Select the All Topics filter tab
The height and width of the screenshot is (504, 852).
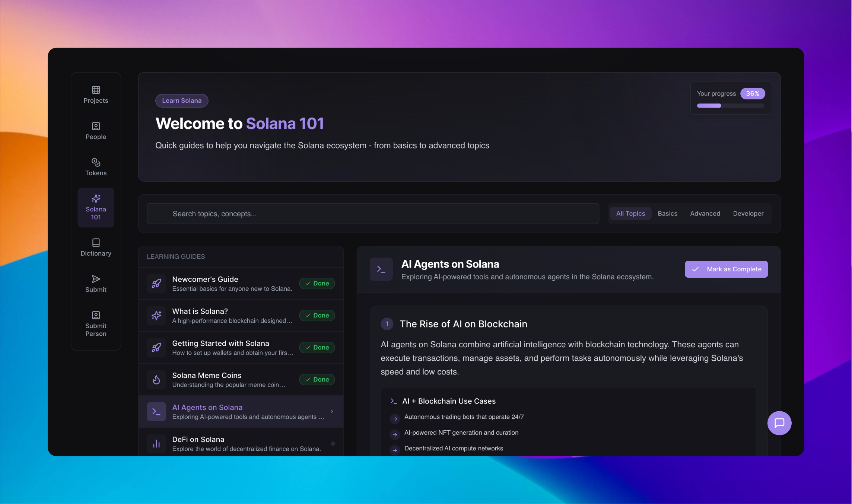point(630,214)
